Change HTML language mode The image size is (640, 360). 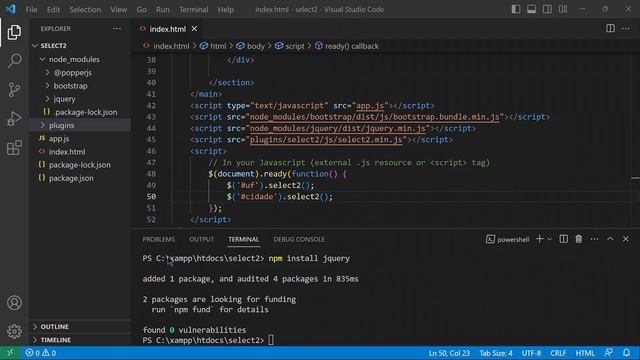pyautogui.click(x=585, y=353)
